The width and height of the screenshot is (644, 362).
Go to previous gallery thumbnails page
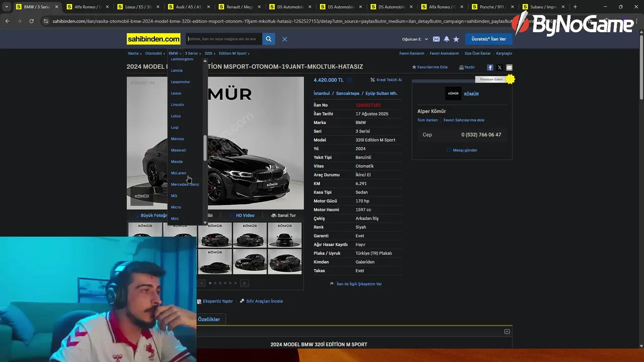pyautogui.click(x=202, y=283)
